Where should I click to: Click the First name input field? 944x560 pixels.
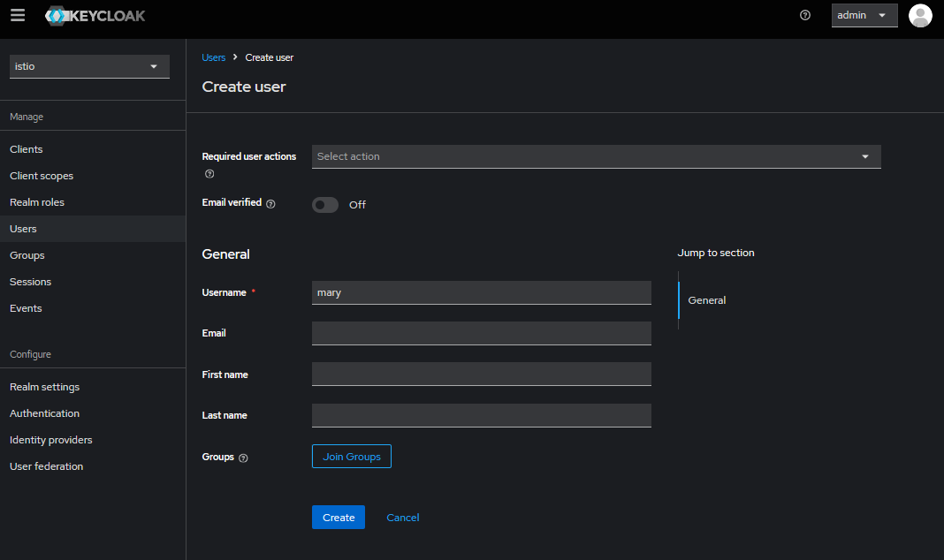482,375
